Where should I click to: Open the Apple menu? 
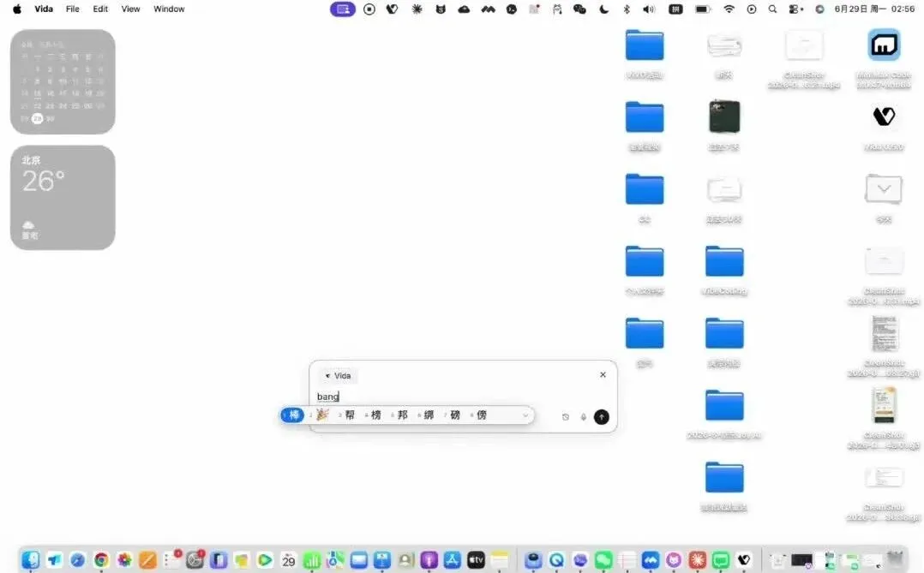(x=17, y=9)
